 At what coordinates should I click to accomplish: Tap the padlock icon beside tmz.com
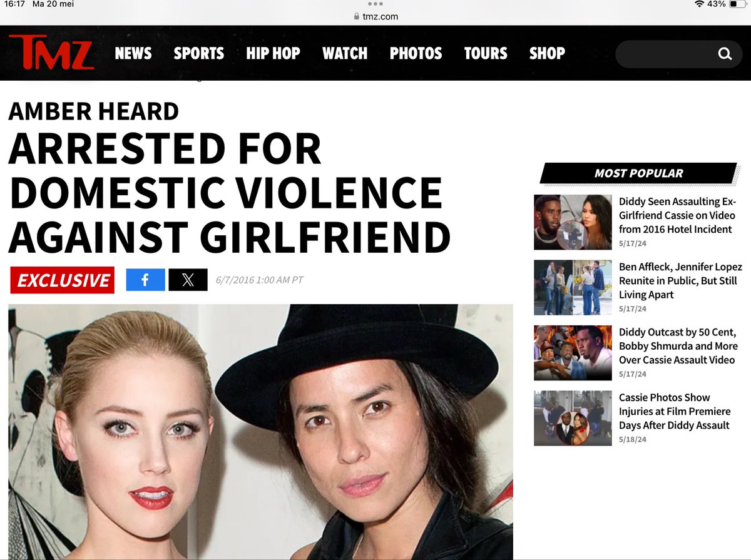[357, 17]
